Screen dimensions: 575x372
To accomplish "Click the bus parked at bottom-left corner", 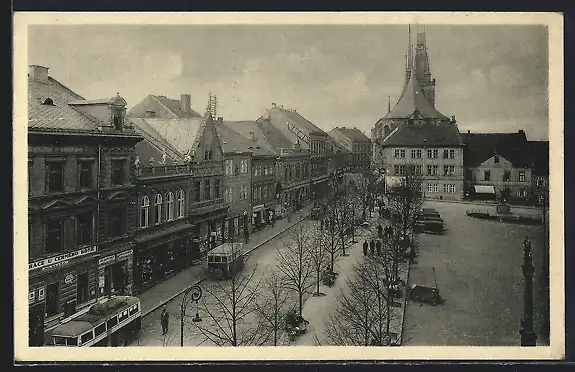I will pyautogui.click(x=97, y=322).
